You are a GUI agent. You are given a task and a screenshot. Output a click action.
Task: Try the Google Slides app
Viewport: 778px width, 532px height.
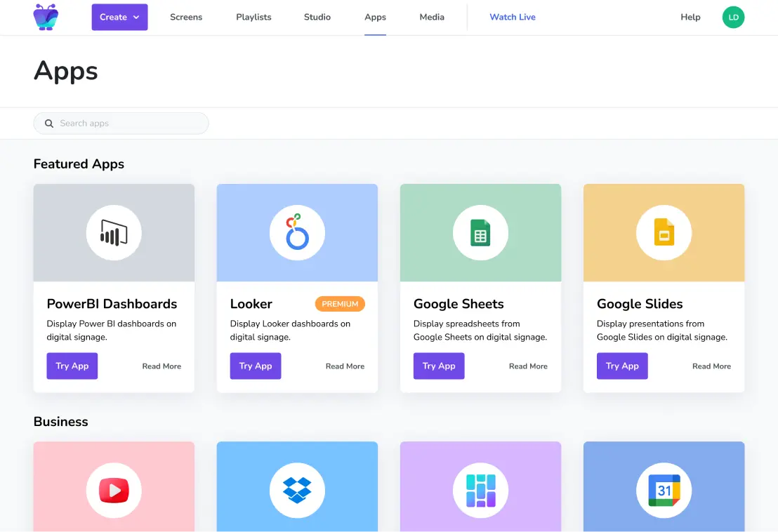[622, 366]
